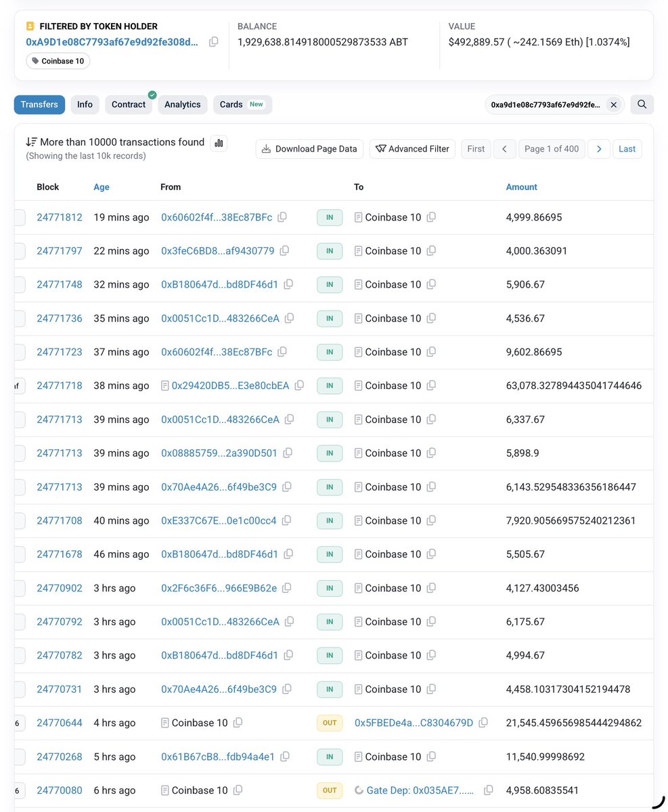
Task: Go to previous page arrow
Action: tap(504, 149)
